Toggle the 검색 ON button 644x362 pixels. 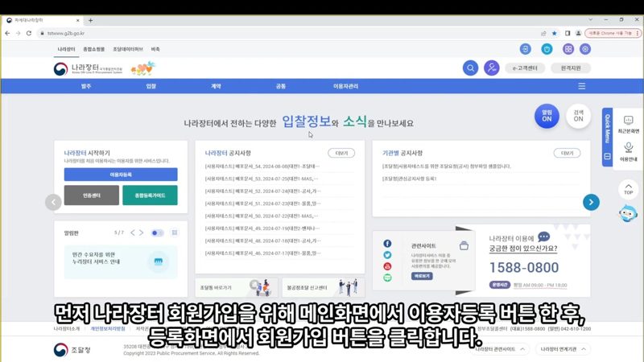click(x=578, y=116)
